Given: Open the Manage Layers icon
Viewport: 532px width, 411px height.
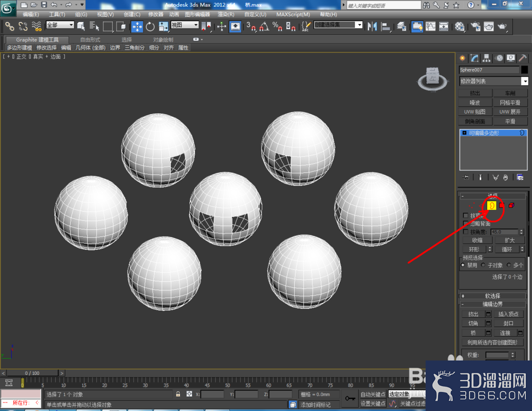Looking at the screenshot, I should click(402, 27).
